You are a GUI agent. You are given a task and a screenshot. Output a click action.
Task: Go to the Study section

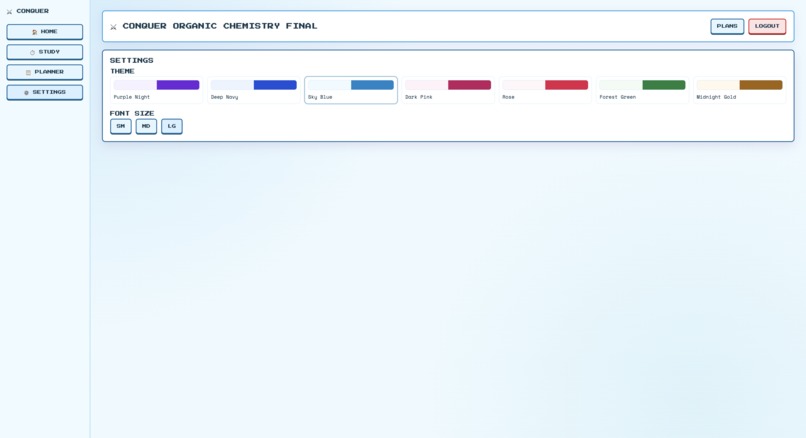pyautogui.click(x=45, y=52)
